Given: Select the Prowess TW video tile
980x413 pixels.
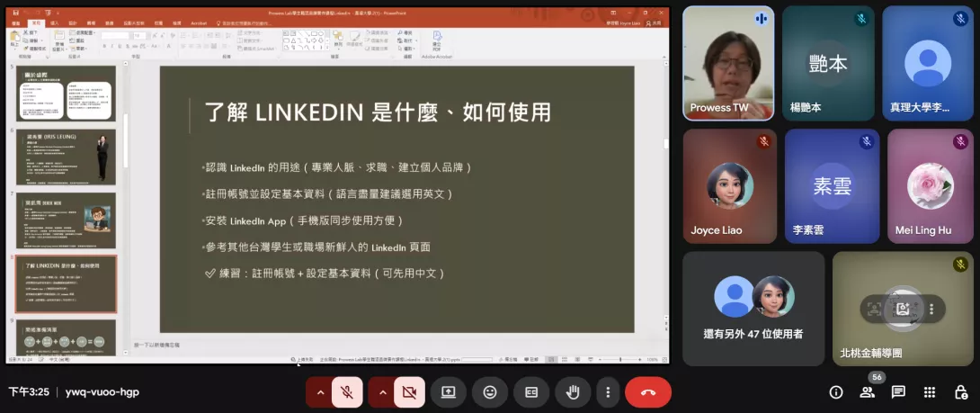Looking at the screenshot, I should 728,63.
